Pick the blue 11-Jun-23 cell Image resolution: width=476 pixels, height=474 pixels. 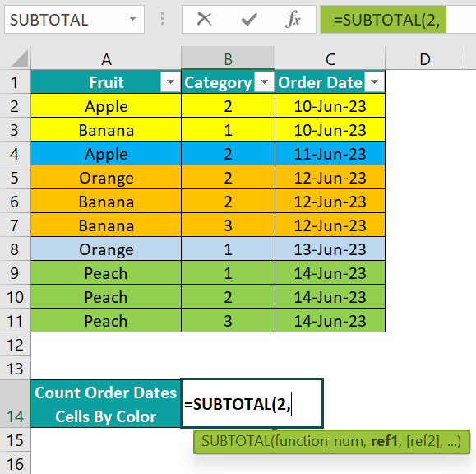[x=330, y=154]
